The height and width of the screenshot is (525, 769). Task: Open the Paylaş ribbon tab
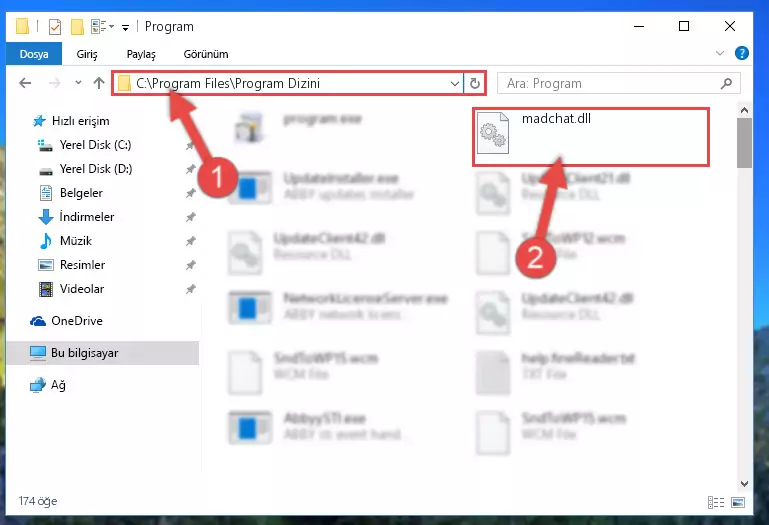click(141, 54)
